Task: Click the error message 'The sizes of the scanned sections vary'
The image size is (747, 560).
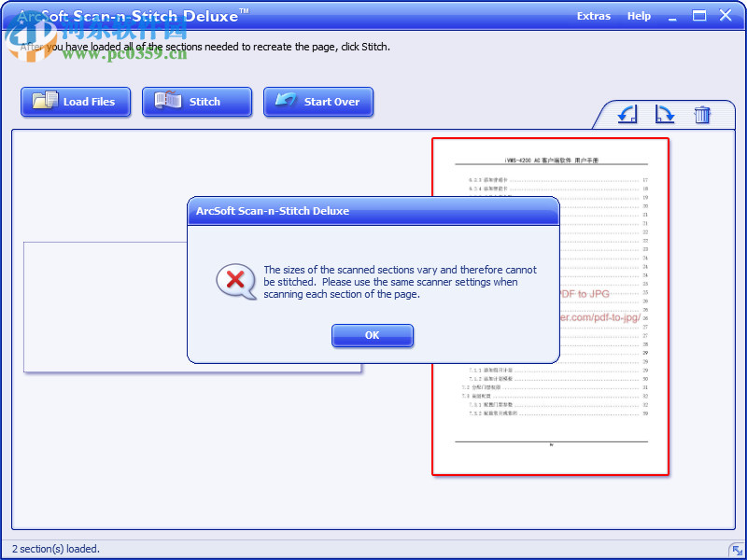Action: tap(401, 282)
